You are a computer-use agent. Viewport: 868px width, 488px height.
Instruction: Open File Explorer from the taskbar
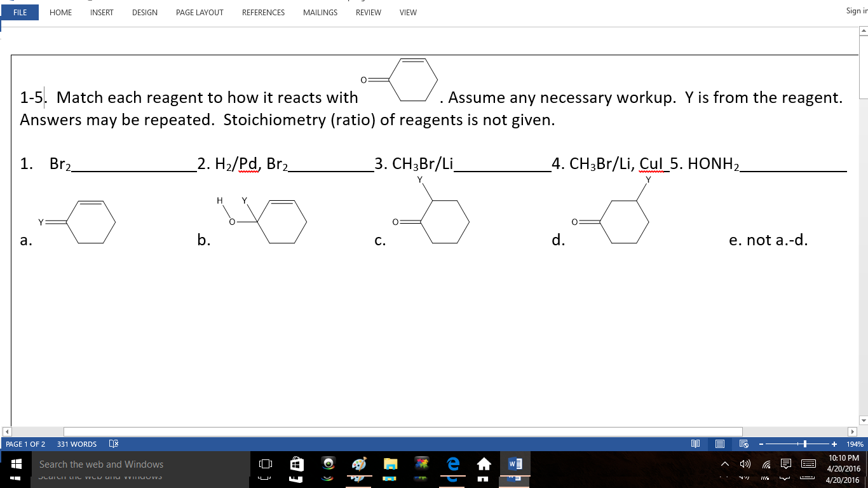tap(390, 464)
